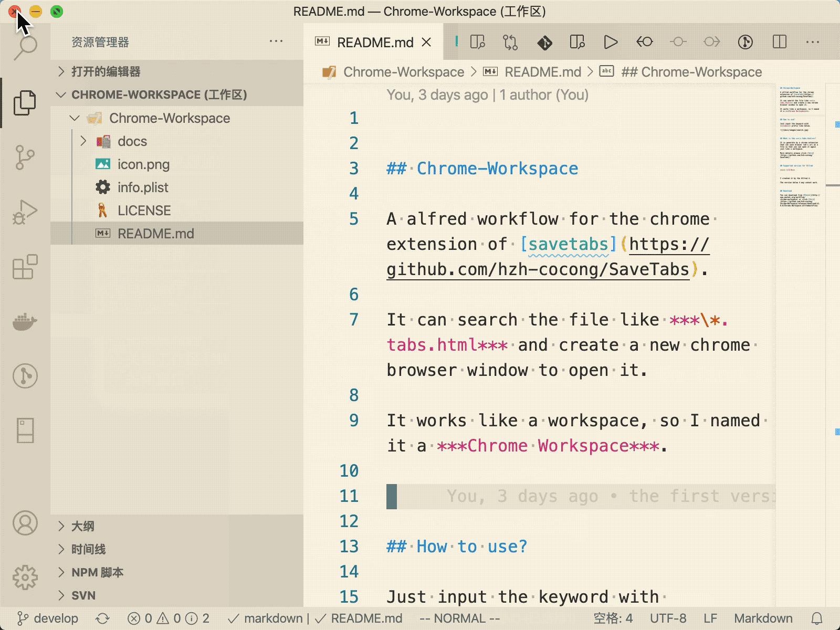Expand the docs folder
The image size is (840, 630).
83,141
